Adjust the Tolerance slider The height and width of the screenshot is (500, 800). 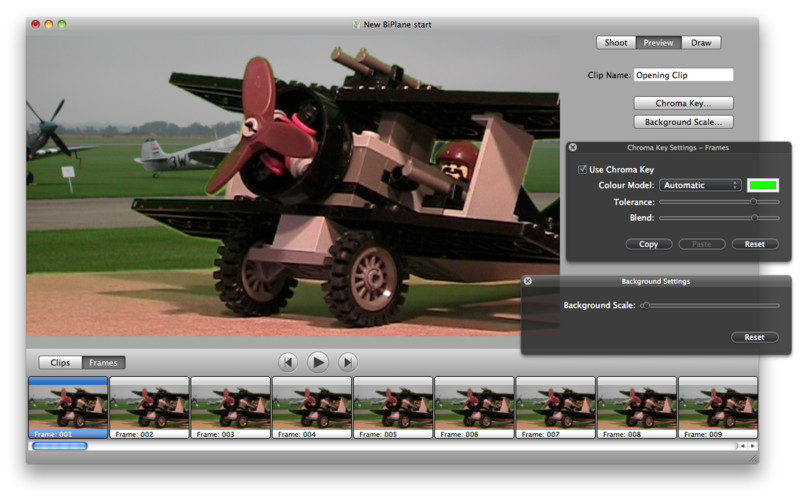pyautogui.click(x=719, y=202)
